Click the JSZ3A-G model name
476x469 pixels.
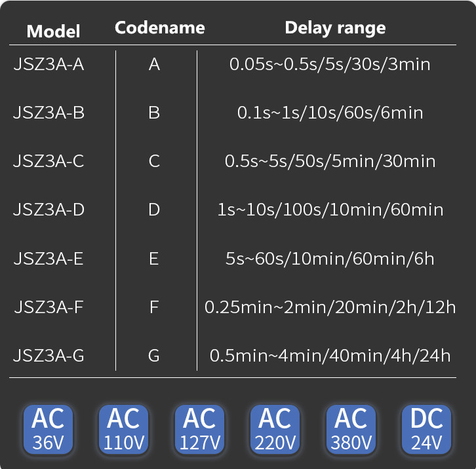click(x=49, y=356)
